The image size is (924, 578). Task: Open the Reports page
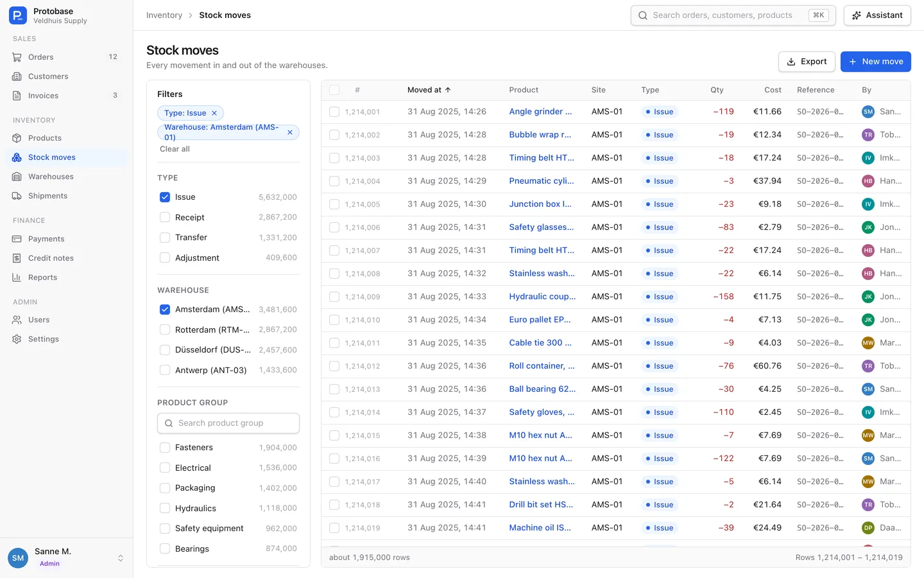[66, 277]
